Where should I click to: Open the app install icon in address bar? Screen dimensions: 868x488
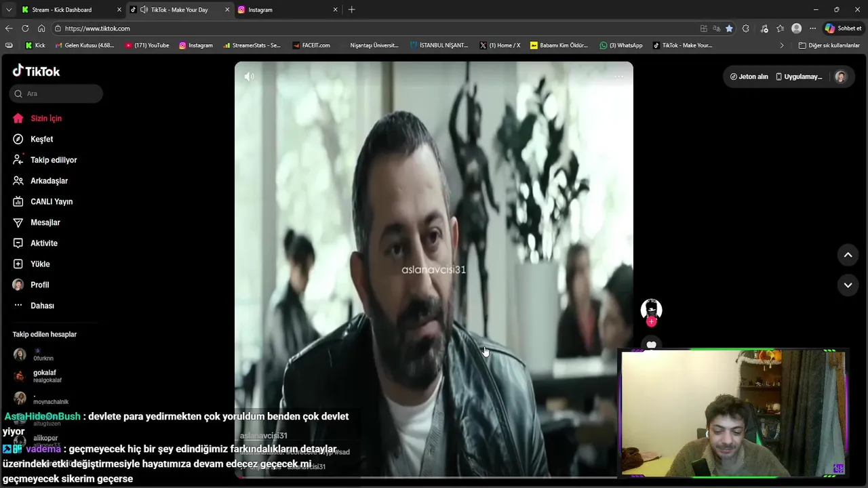(x=704, y=28)
